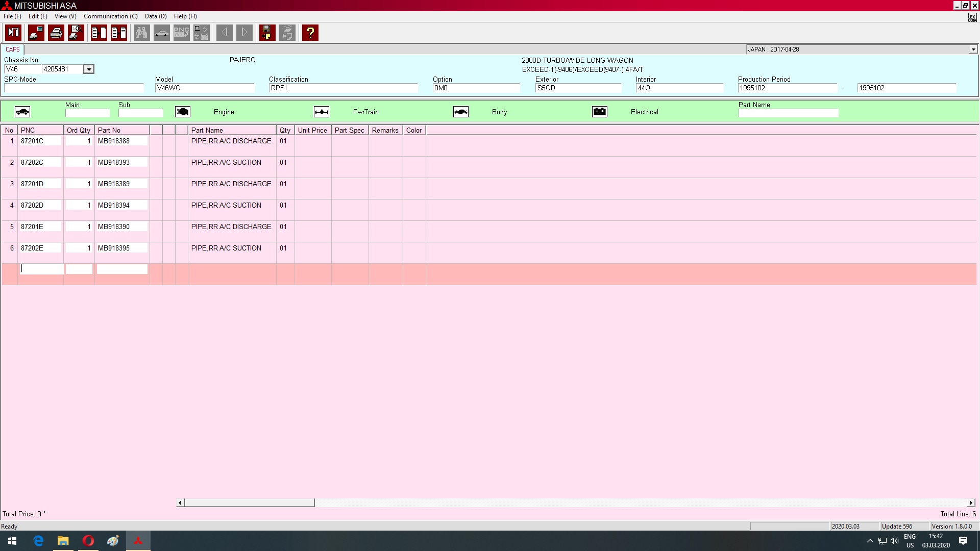
Task: Click the exit door toolbar icon
Action: coord(13,33)
